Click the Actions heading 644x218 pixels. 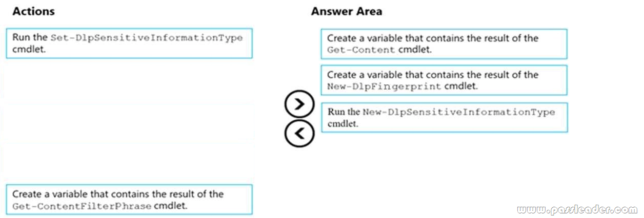[33, 11]
